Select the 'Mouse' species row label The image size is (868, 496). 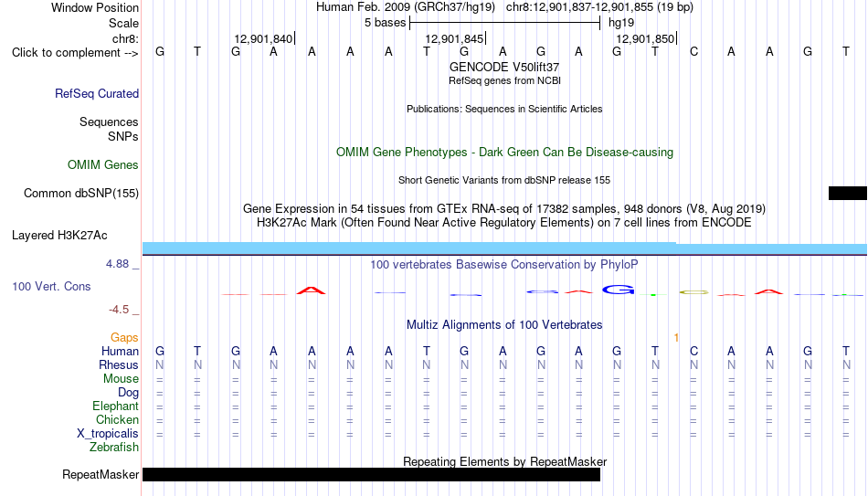pyautogui.click(x=122, y=379)
